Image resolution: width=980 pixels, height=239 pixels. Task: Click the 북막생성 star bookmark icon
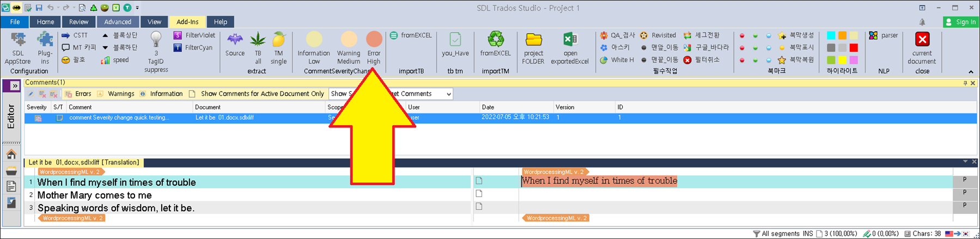(782, 35)
